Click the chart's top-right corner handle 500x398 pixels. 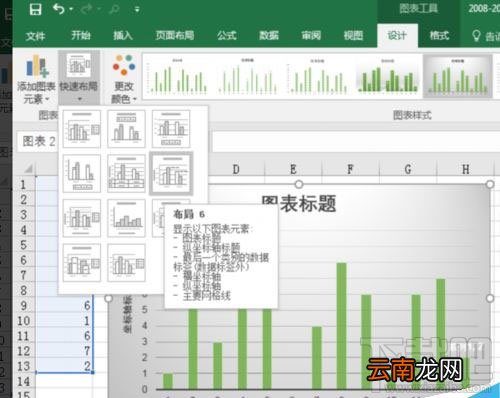[x=490, y=184]
